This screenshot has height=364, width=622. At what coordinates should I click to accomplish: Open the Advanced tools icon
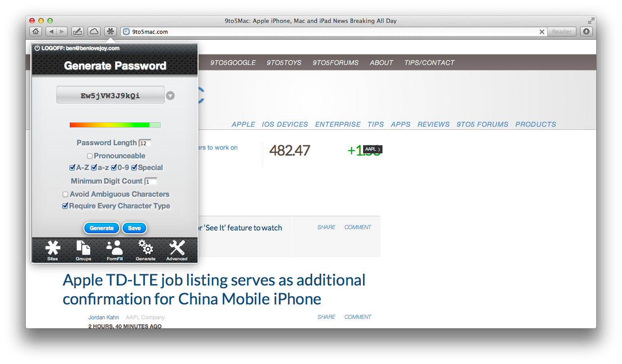pos(177,250)
